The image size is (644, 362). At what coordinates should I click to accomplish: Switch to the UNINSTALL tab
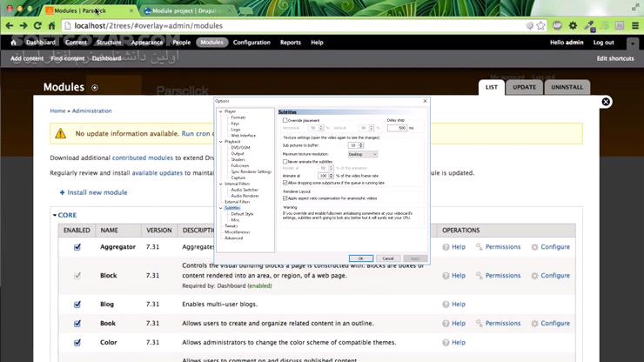coord(567,87)
